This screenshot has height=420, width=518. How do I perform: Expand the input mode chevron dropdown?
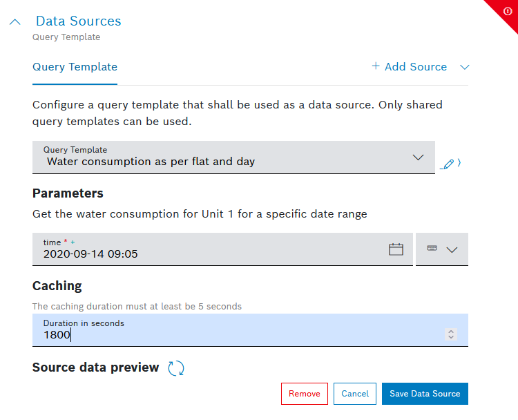click(452, 249)
